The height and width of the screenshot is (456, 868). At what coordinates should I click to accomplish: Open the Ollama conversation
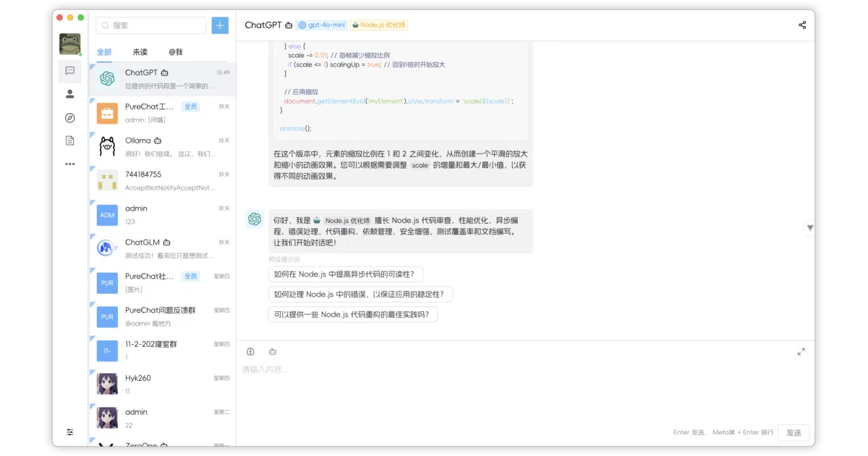pos(162,147)
